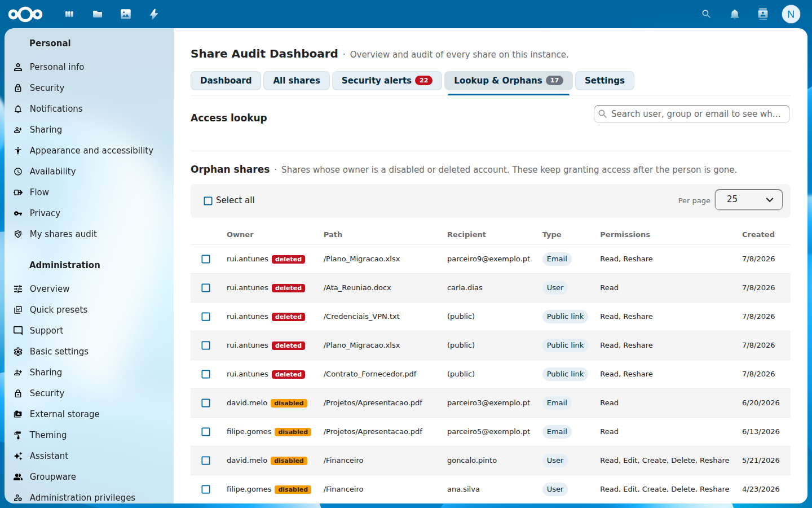The height and width of the screenshot is (508, 812).
Task: Go to personal Sharing settings
Action: pyautogui.click(x=89, y=130)
